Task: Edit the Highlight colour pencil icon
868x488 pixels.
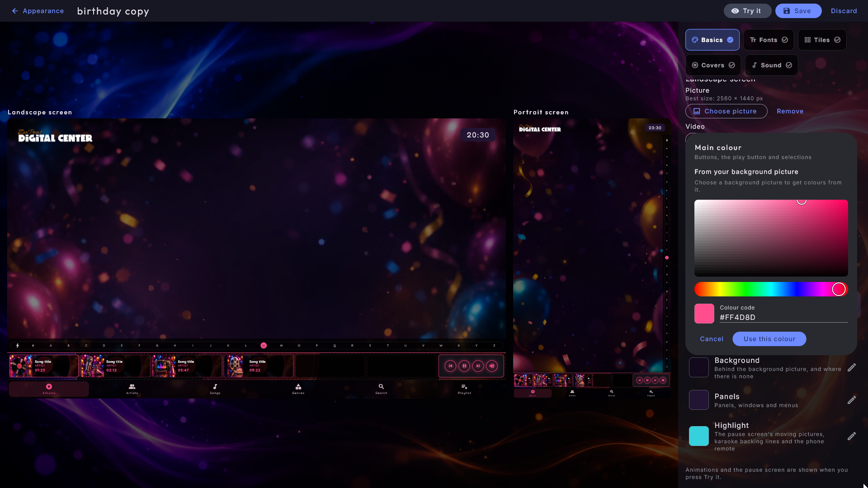Action: pyautogui.click(x=851, y=436)
